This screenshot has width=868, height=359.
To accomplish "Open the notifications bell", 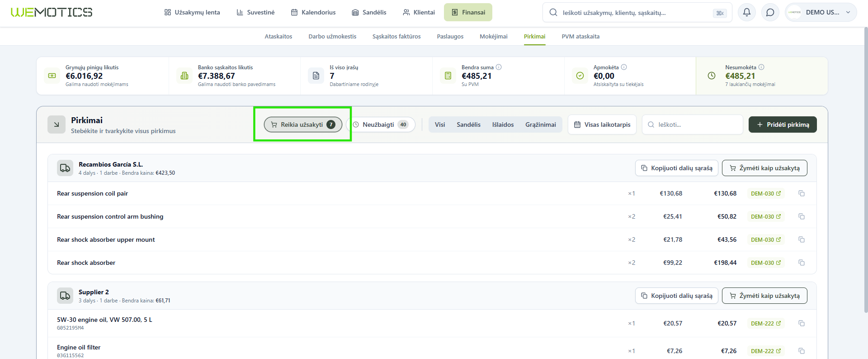I will [x=747, y=12].
